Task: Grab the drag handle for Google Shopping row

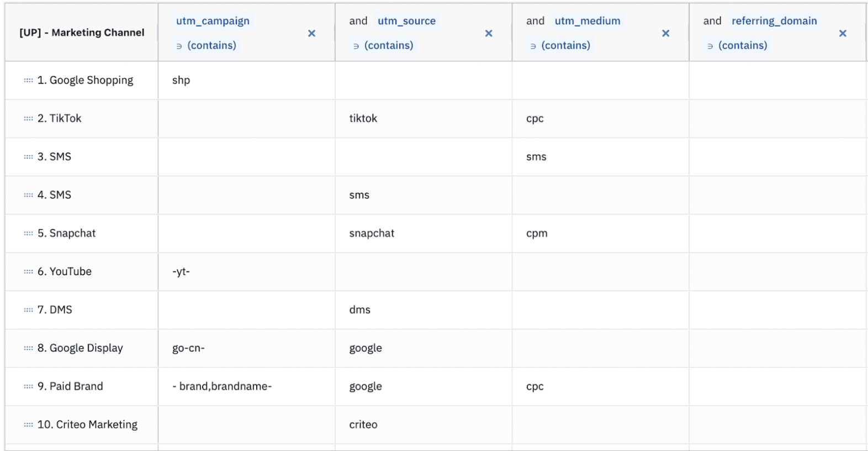Action: [28, 81]
